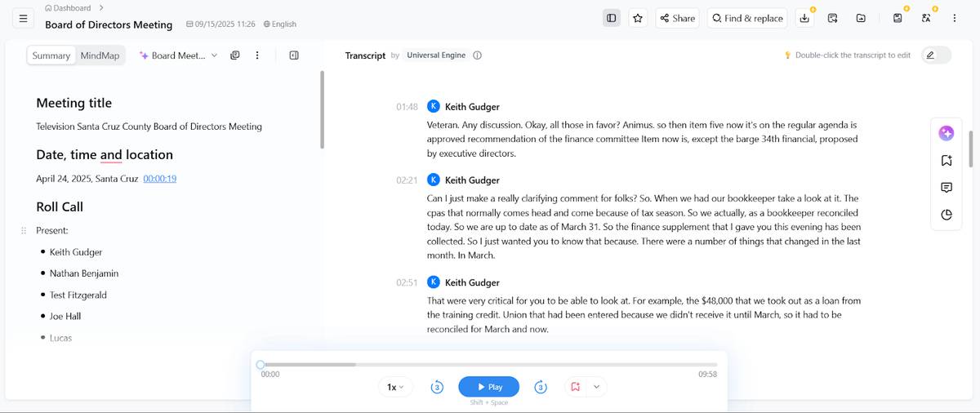Jump to the 00:00:19 timestamp link
980x413 pixels.
click(x=160, y=179)
